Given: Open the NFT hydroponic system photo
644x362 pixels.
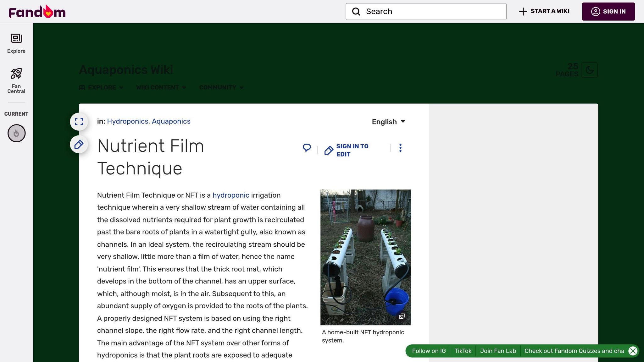Looking at the screenshot, I should coord(365,257).
